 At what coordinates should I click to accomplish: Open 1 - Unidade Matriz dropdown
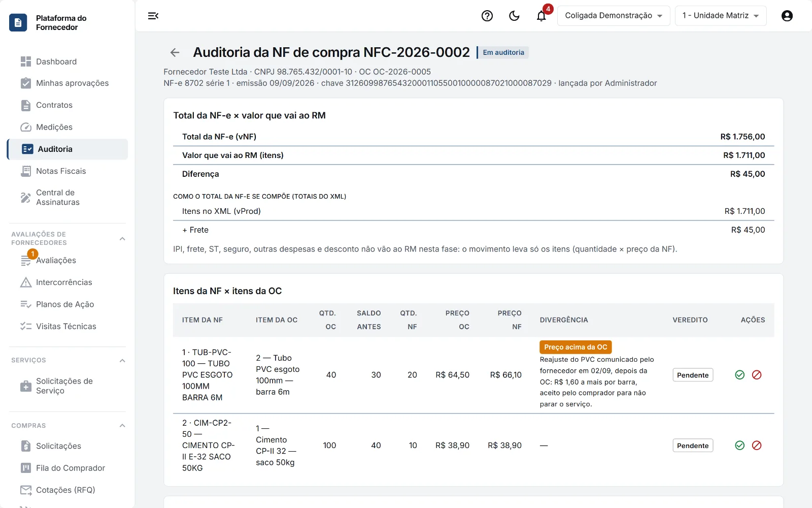[x=721, y=16]
